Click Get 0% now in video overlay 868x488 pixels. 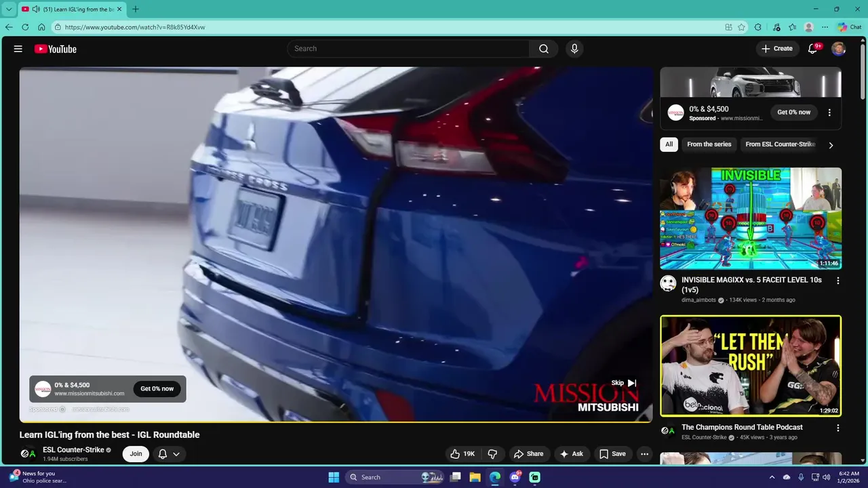[157, 389]
